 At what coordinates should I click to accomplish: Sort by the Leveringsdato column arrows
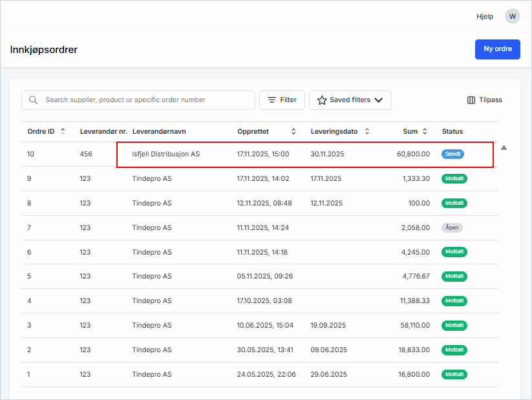(x=367, y=131)
